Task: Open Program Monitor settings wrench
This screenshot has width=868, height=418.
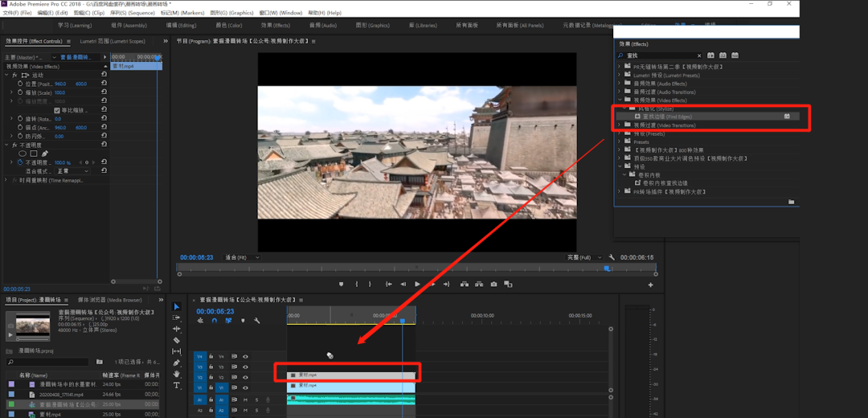Action: (612, 257)
